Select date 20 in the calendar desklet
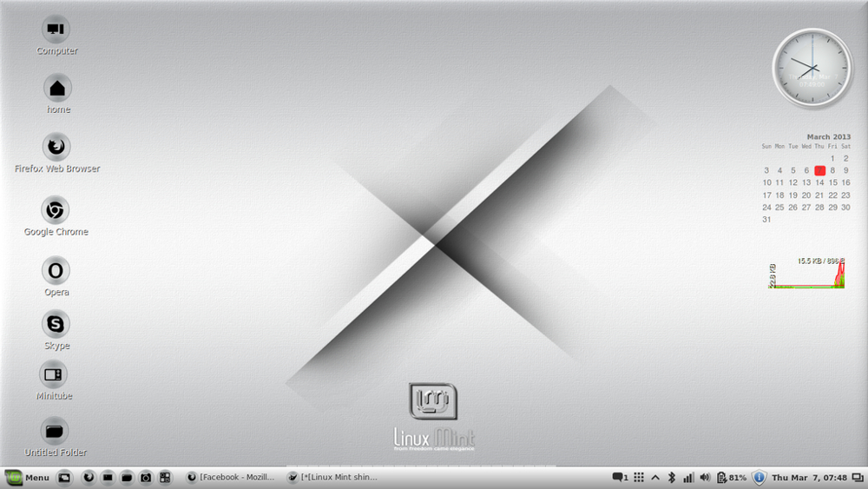Image resolution: width=868 pixels, height=489 pixels. pyautogui.click(x=806, y=195)
